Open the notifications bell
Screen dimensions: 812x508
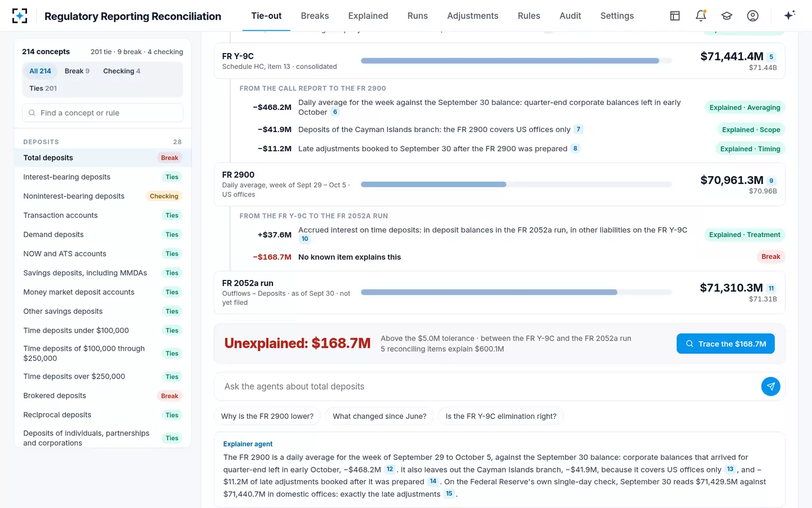pyautogui.click(x=701, y=16)
